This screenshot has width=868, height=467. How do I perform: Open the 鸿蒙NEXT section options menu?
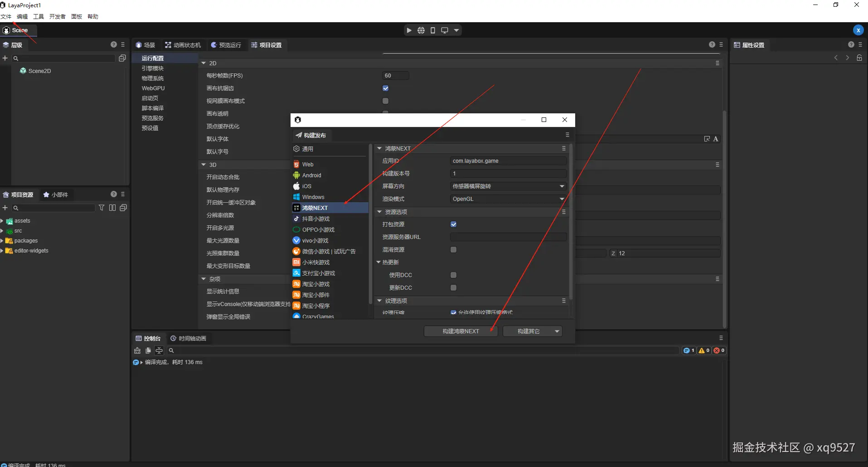(x=564, y=148)
